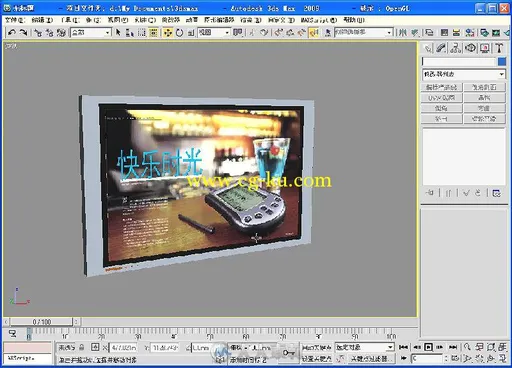Viewport: 512px width, 368px height.
Task: Open the Select by Name dialog
Action: 130,32
